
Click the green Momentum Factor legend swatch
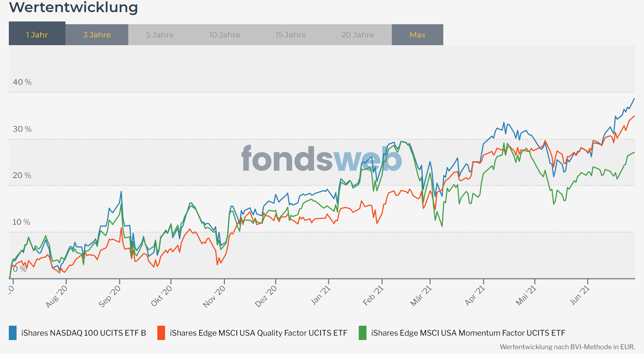[362, 333]
